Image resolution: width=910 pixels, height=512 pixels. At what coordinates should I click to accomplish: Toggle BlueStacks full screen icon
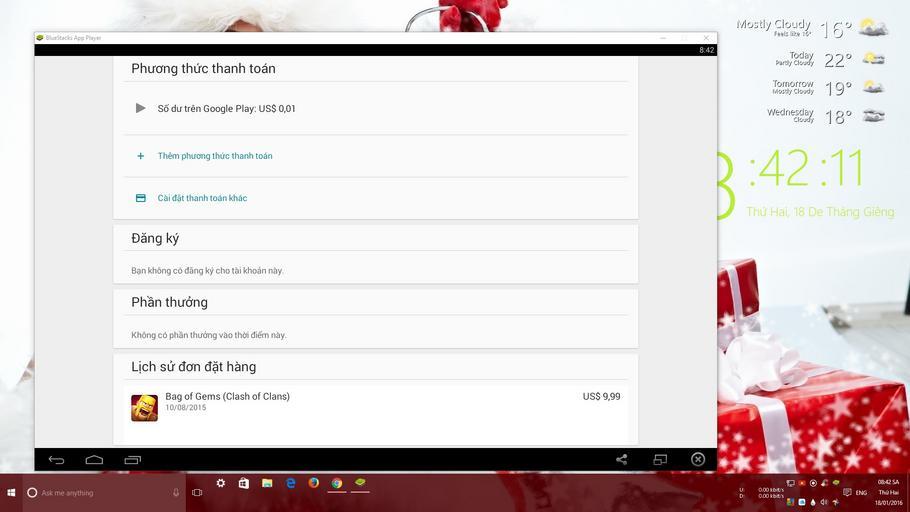[x=660, y=459]
